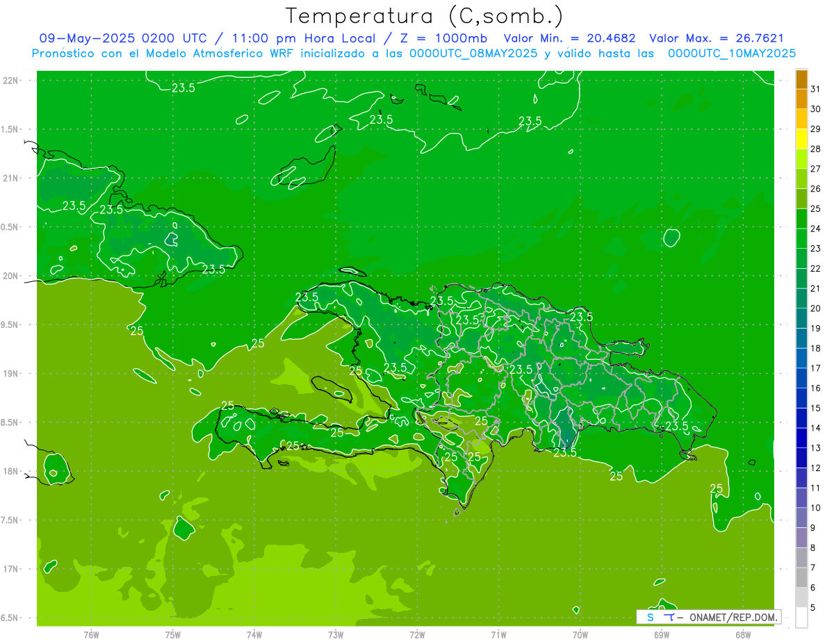Click the "70W" longitude label
This screenshot has width=834, height=644.
(580, 635)
